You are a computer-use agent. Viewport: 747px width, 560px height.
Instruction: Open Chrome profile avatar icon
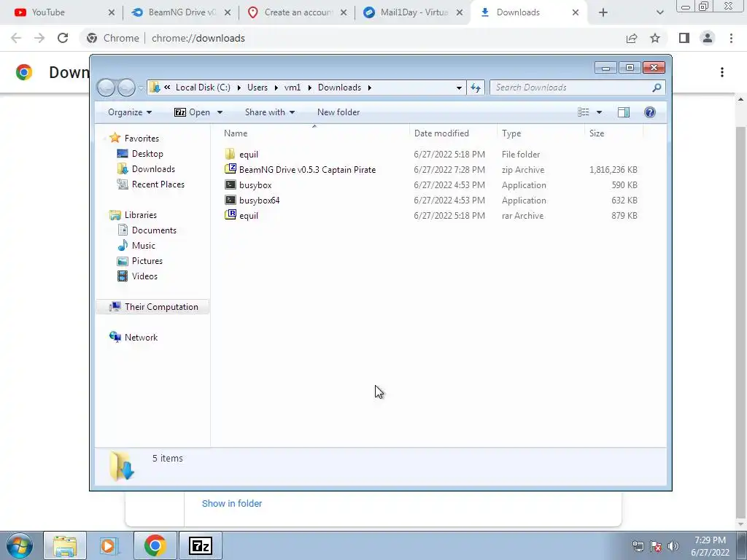[x=708, y=38]
